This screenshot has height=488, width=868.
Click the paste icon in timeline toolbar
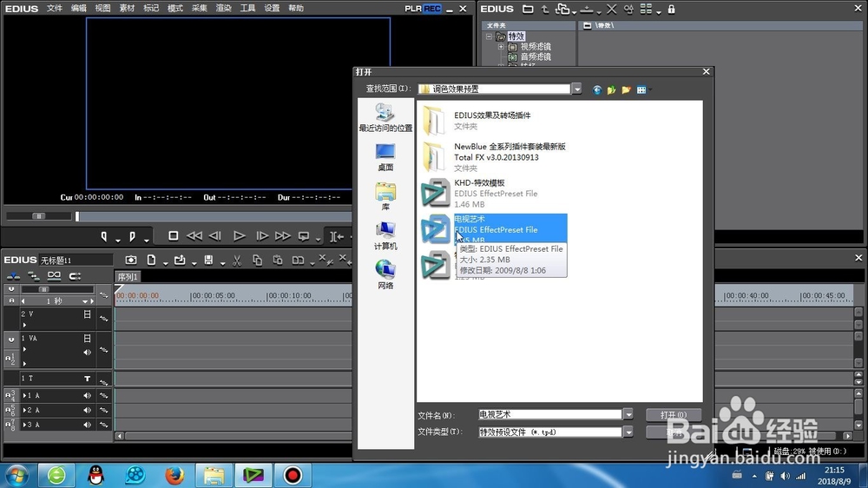[278, 260]
